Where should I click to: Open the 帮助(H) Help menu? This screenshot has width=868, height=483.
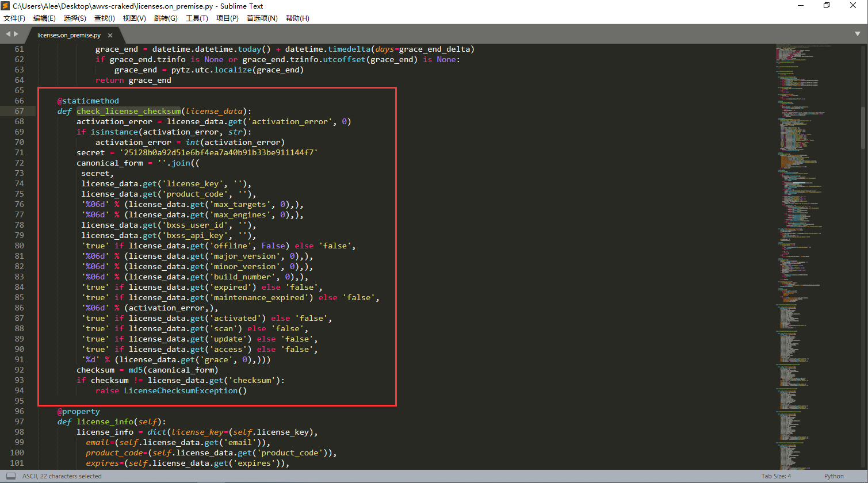coord(297,18)
